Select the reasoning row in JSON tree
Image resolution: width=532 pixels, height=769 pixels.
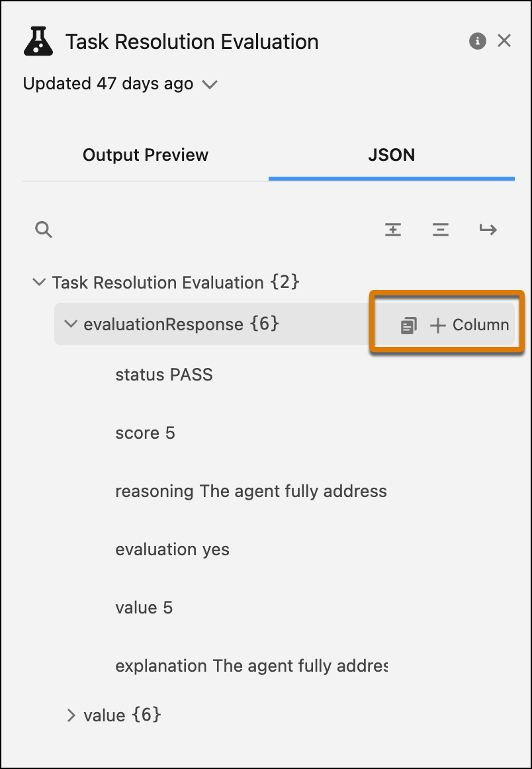[x=251, y=492]
